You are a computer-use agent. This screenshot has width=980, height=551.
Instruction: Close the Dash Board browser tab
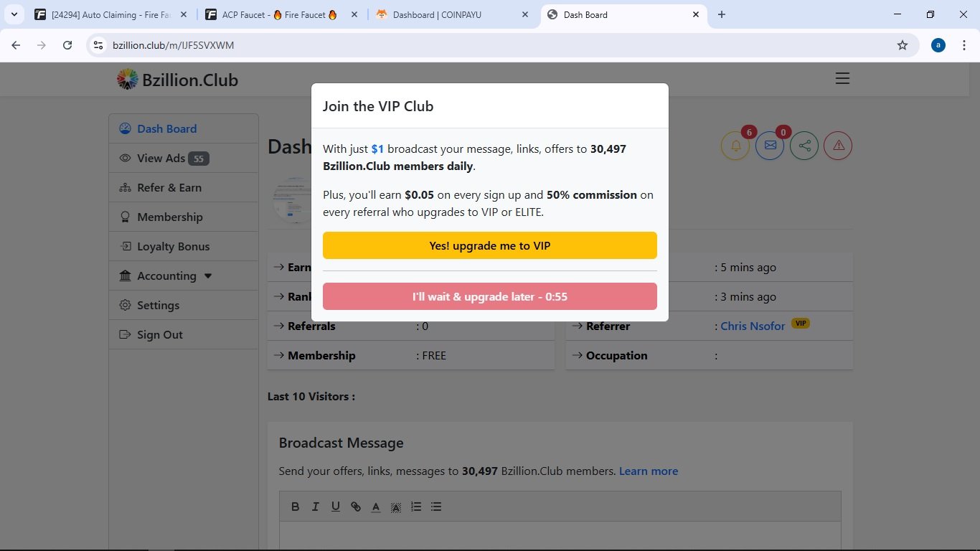coord(696,14)
